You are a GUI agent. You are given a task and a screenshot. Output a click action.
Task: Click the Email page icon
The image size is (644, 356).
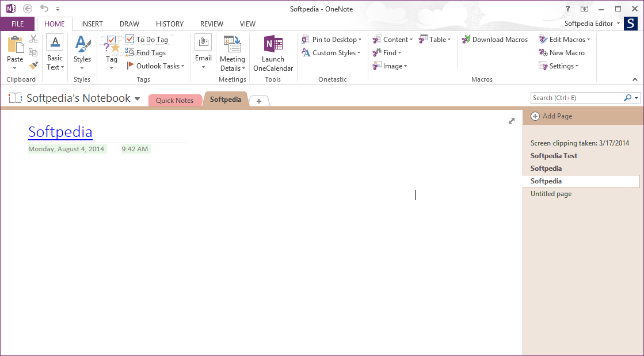point(203,43)
